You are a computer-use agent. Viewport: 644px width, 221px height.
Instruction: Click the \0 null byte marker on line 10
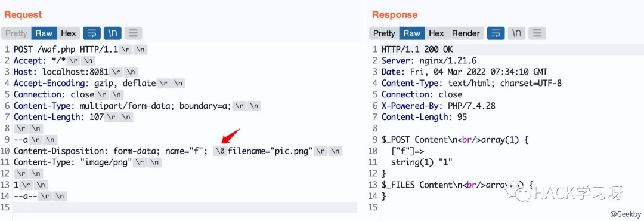point(220,151)
